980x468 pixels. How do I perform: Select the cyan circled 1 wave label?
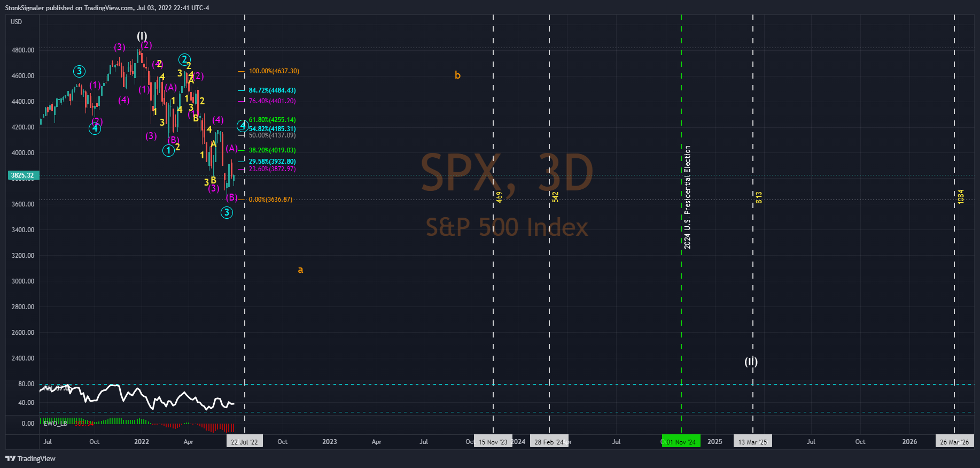pos(168,150)
